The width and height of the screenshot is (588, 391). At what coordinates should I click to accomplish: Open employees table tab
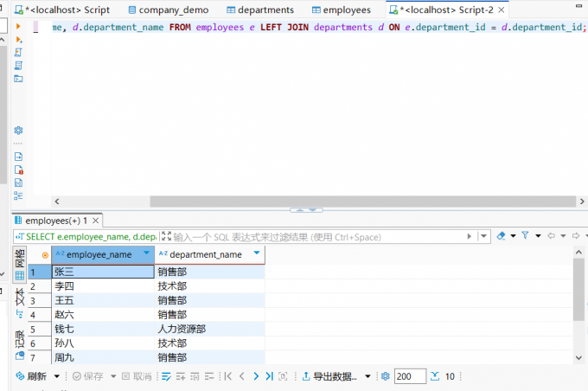342,10
